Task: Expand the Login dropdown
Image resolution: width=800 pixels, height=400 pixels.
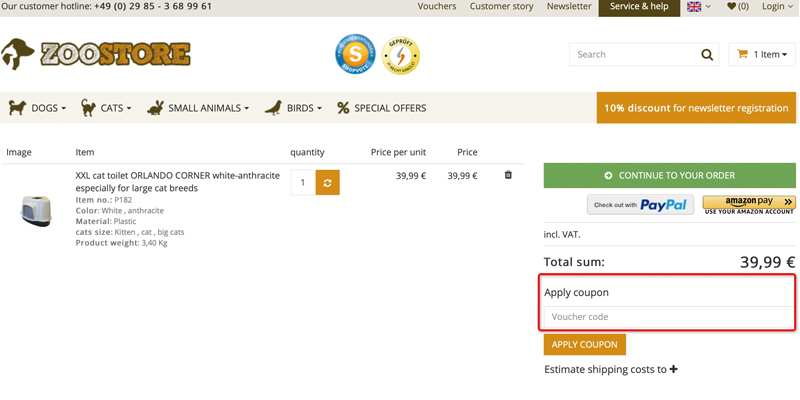Action: click(777, 7)
